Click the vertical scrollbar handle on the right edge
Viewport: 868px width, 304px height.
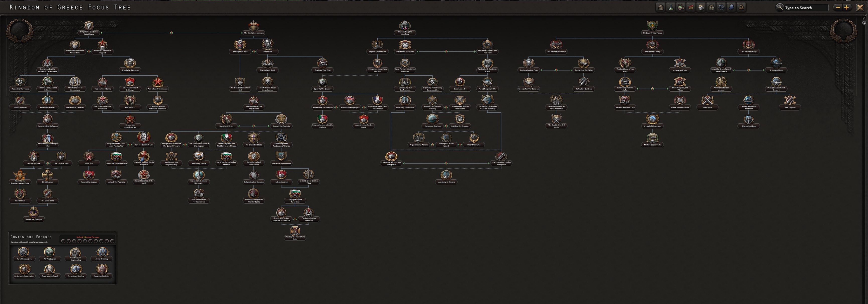[x=864, y=23]
